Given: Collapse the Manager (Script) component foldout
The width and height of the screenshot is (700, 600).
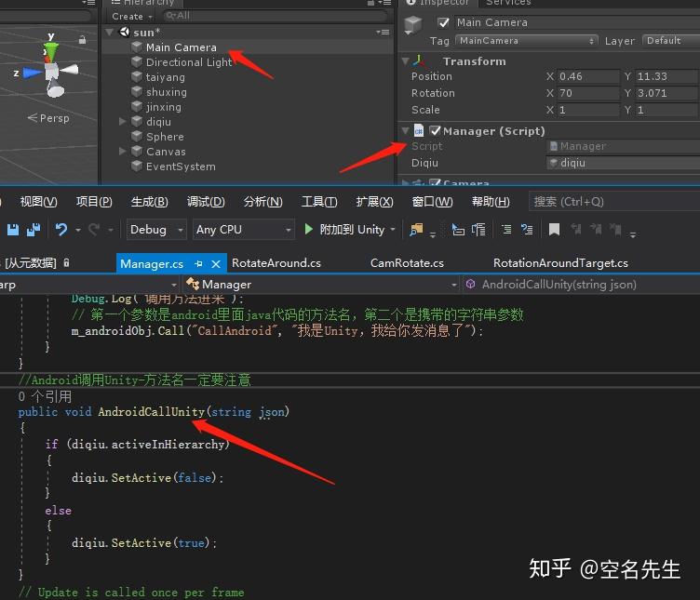Looking at the screenshot, I should pos(405,131).
